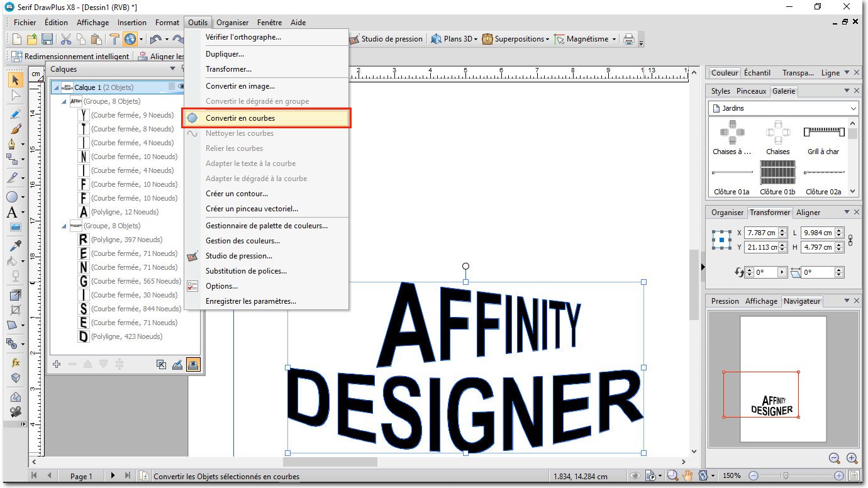Viewport: 868px width, 488px height.
Task: Open the Jardins gallery category dropdown
Action: [853, 108]
